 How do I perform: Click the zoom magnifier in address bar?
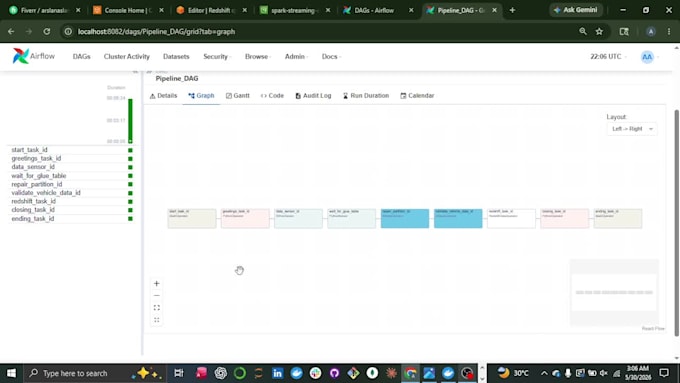583,31
